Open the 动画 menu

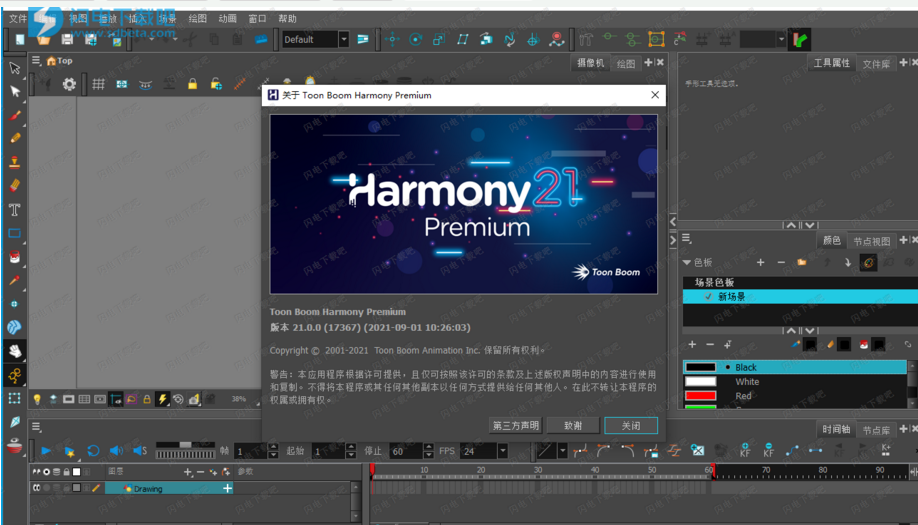pos(227,19)
